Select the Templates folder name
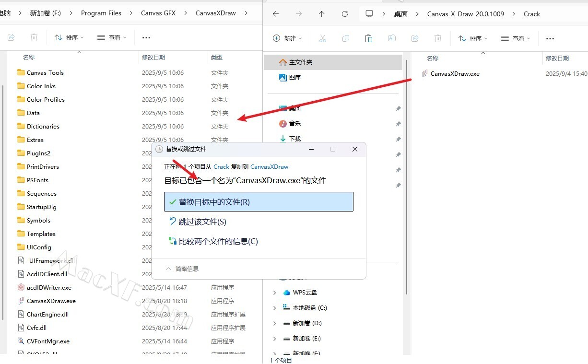The image size is (588, 364). (x=41, y=234)
